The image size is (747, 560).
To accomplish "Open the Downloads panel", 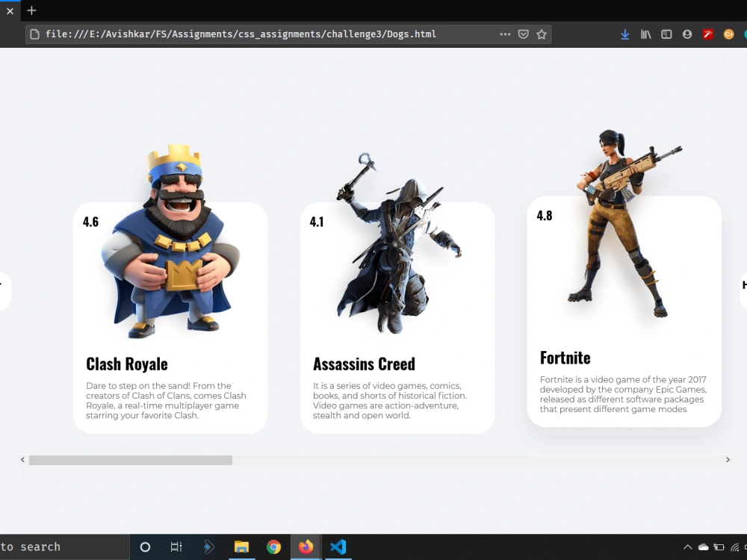I will 625,34.
